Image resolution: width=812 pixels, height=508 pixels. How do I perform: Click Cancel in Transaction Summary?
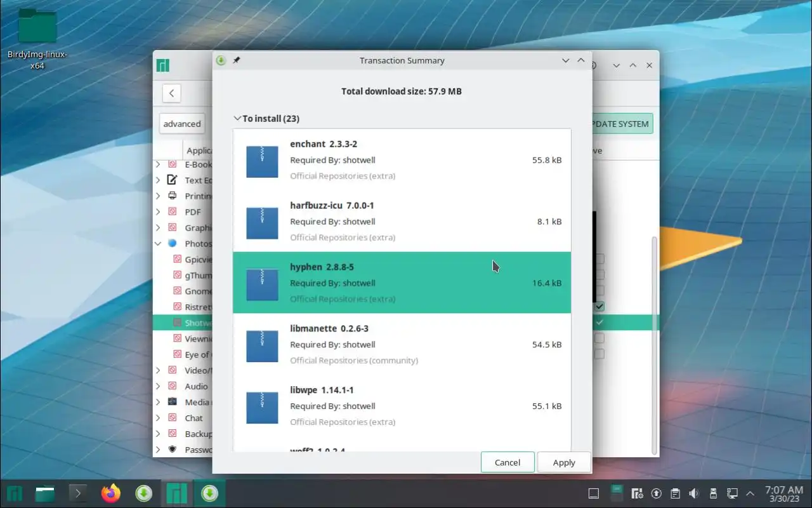coord(507,462)
